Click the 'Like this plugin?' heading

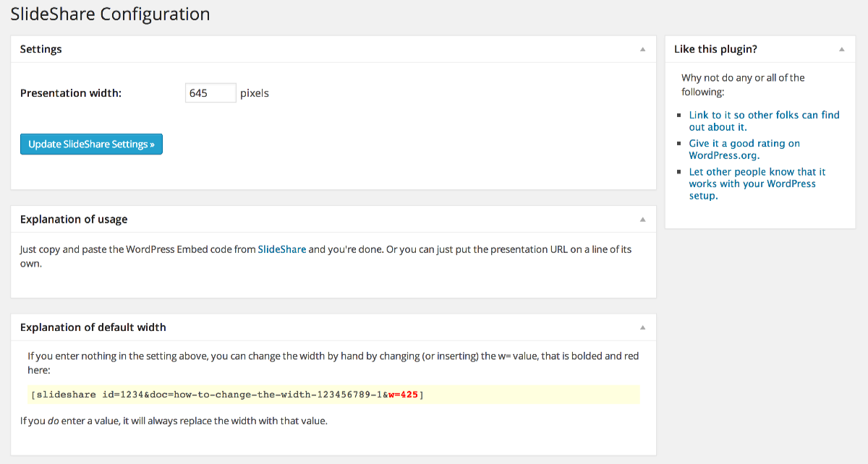(715, 49)
